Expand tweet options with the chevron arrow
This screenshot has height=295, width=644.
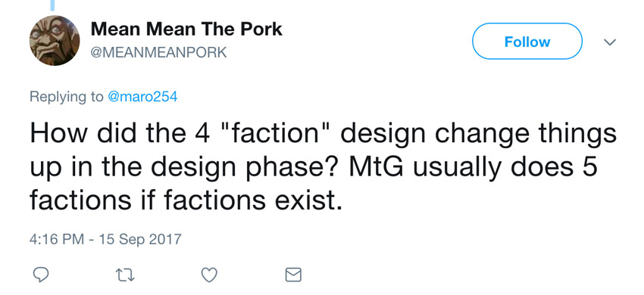[610, 42]
